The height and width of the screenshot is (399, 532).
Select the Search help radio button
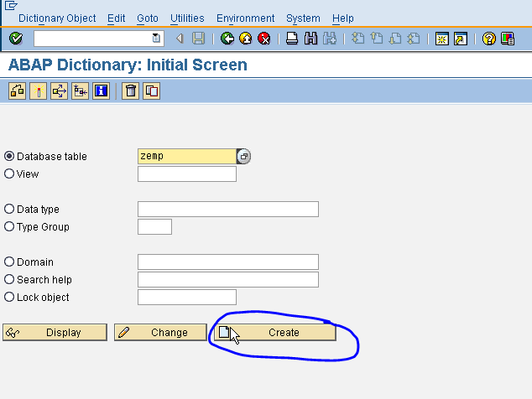[9, 279]
